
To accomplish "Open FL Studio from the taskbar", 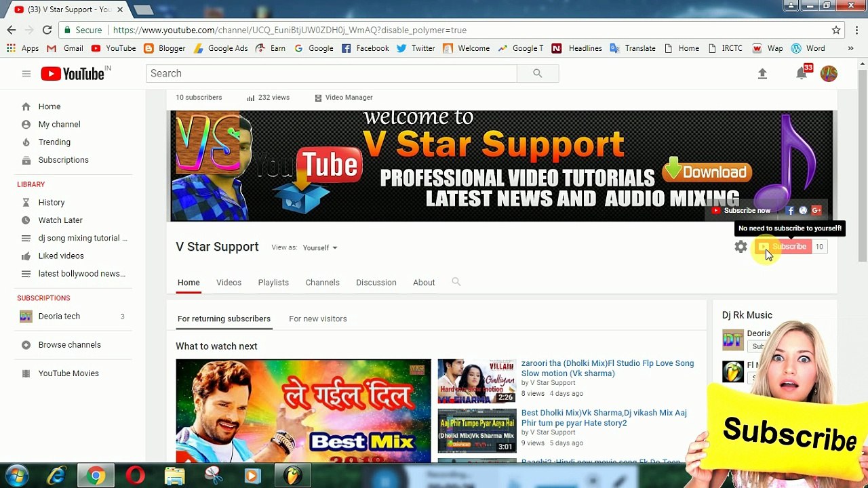I will click(292, 476).
